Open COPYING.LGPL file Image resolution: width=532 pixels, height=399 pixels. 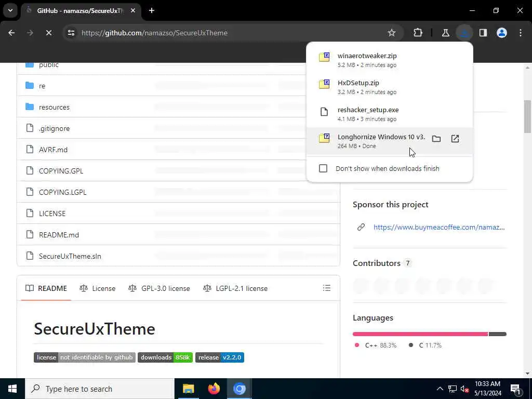[x=62, y=192]
